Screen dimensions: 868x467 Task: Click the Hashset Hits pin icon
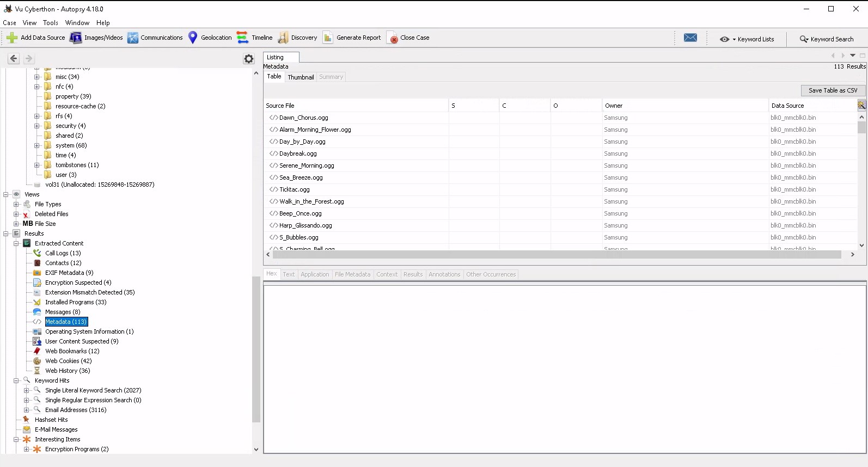pyautogui.click(x=27, y=420)
